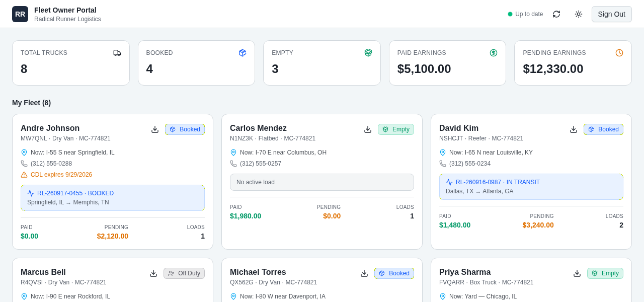
Task: Sign out of the portal
Action: tap(612, 14)
